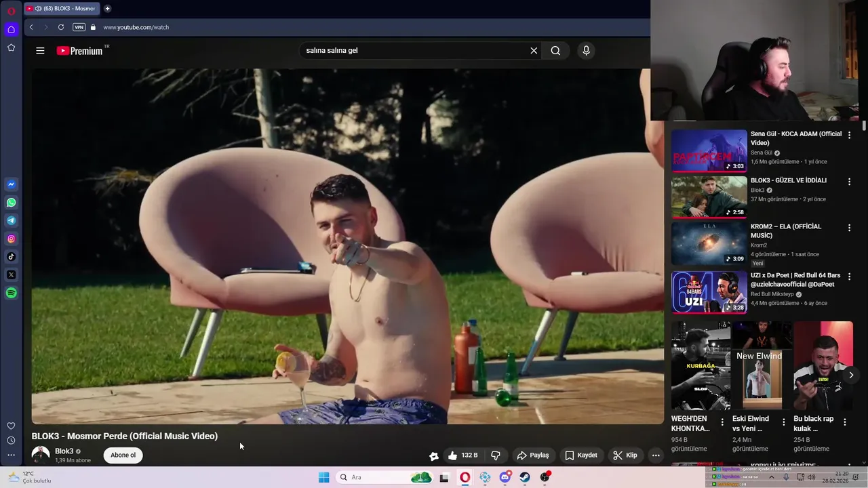Open the Blok3 channel avatar
The width and height of the screenshot is (868, 488).
tap(41, 455)
